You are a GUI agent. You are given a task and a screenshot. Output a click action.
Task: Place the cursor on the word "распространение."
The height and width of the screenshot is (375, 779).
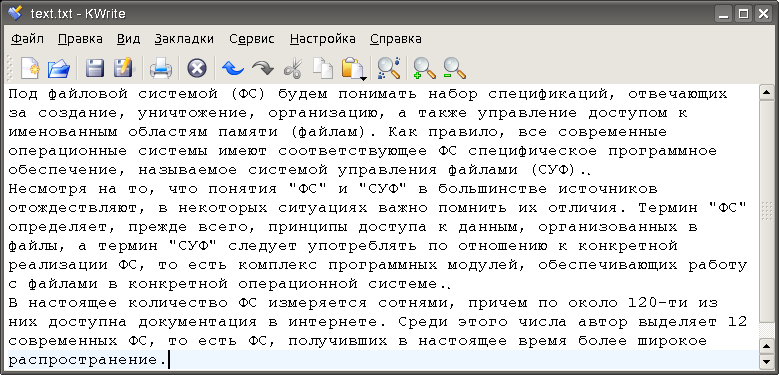pyautogui.click(x=87, y=360)
